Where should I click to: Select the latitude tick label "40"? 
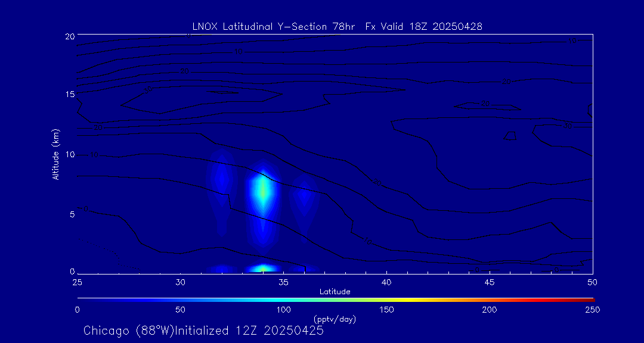[x=386, y=282]
